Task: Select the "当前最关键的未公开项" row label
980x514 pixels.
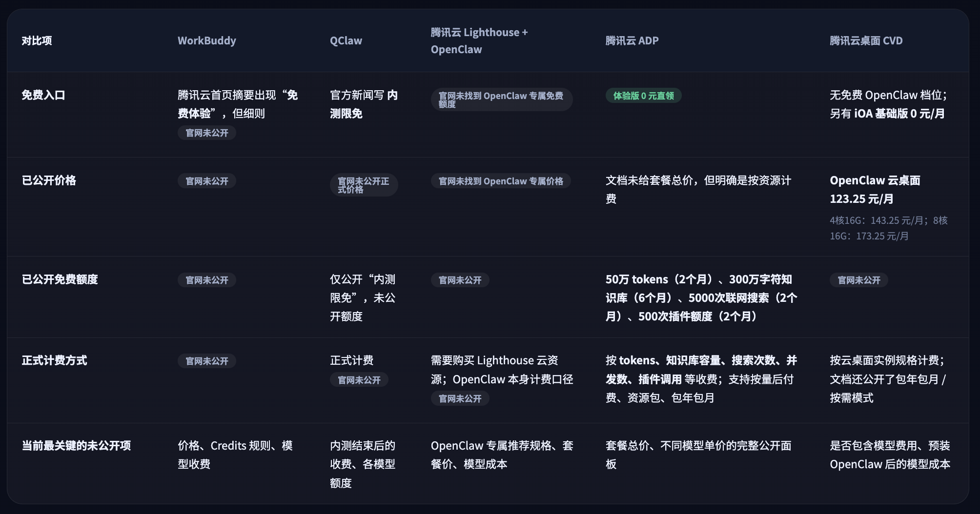Action: point(76,446)
